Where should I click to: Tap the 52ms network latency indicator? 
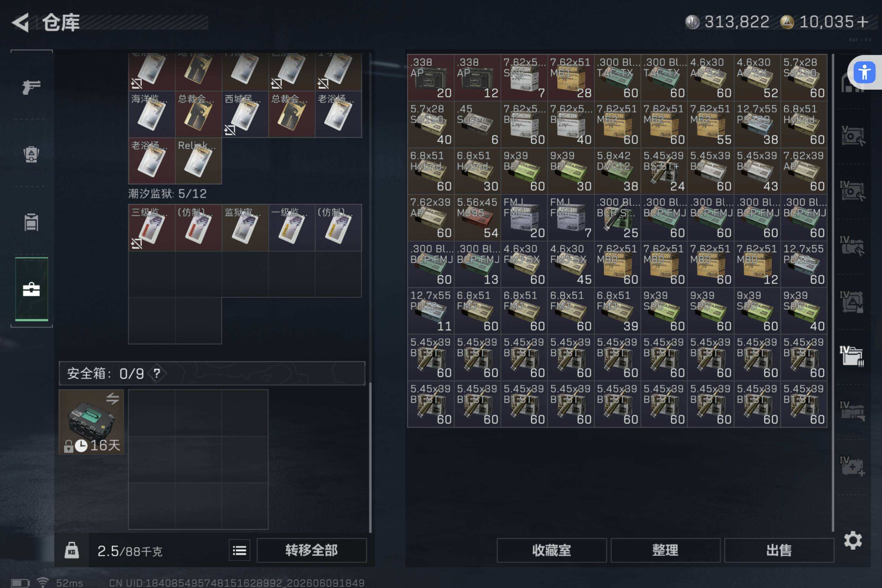[x=70, y=582]
